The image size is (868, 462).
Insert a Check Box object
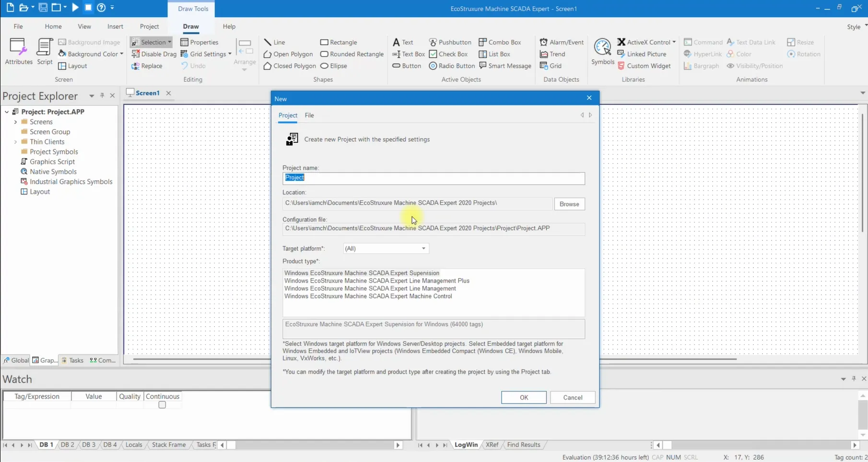pos(448,54)
